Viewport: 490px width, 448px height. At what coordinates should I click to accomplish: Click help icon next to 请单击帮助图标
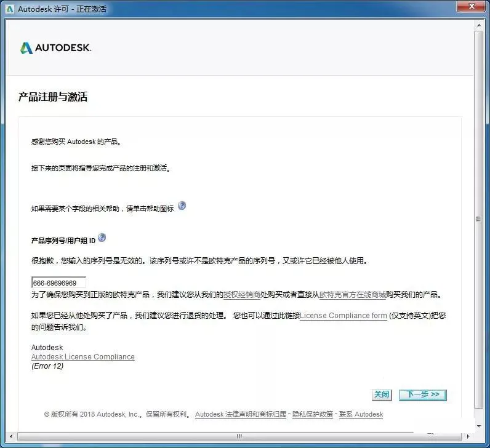point(182,206)
